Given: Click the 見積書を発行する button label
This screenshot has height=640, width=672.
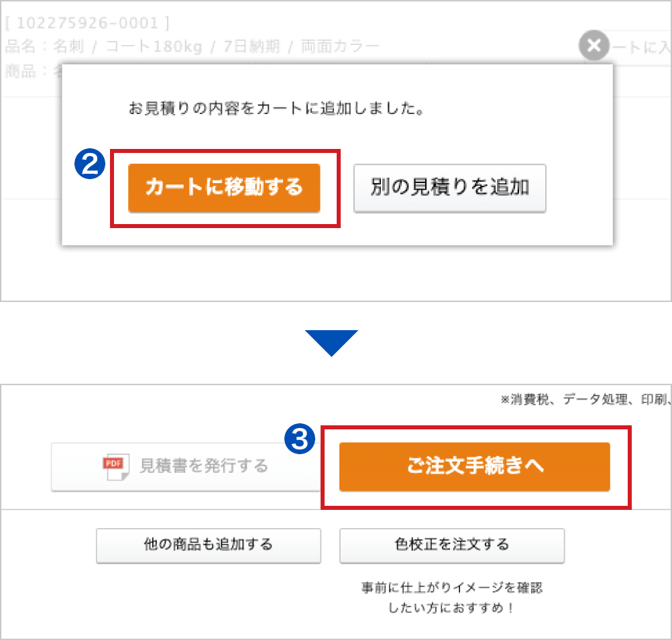Looking at the screenshot, I should (x=203, y=466).
